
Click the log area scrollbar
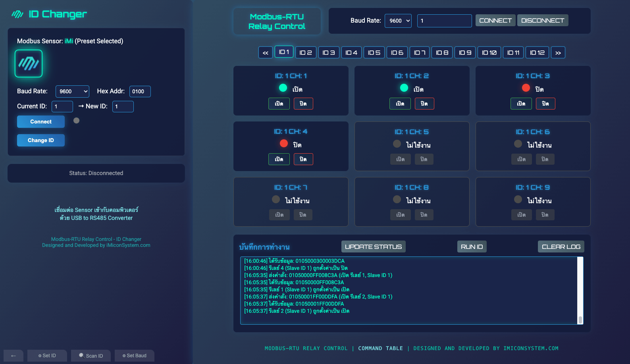tap(580, 291)
